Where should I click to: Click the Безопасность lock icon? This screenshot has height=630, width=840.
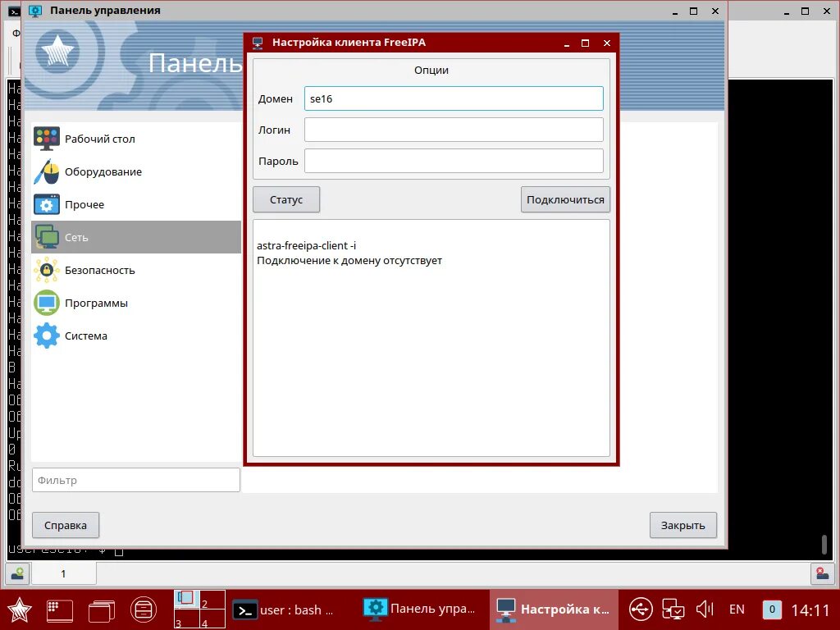(x=47, y=269)
